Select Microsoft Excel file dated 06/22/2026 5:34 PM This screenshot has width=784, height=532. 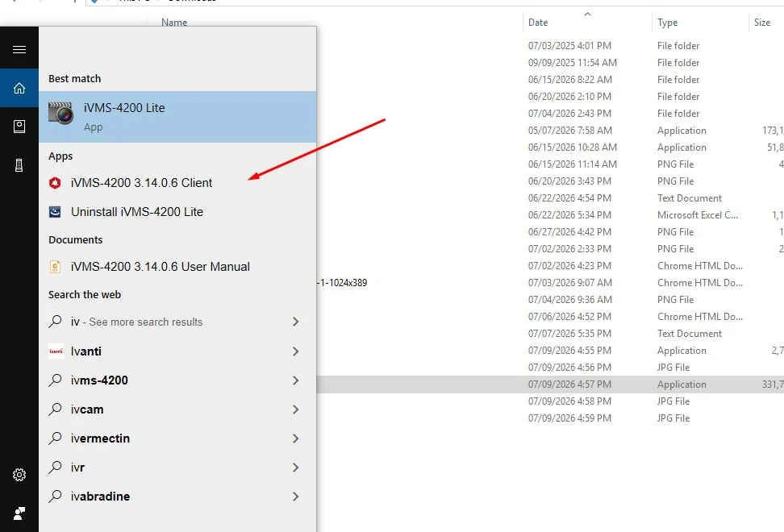(x=550, y=214)
